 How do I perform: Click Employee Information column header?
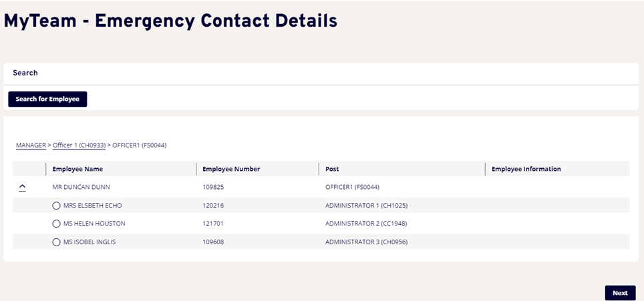526,169
